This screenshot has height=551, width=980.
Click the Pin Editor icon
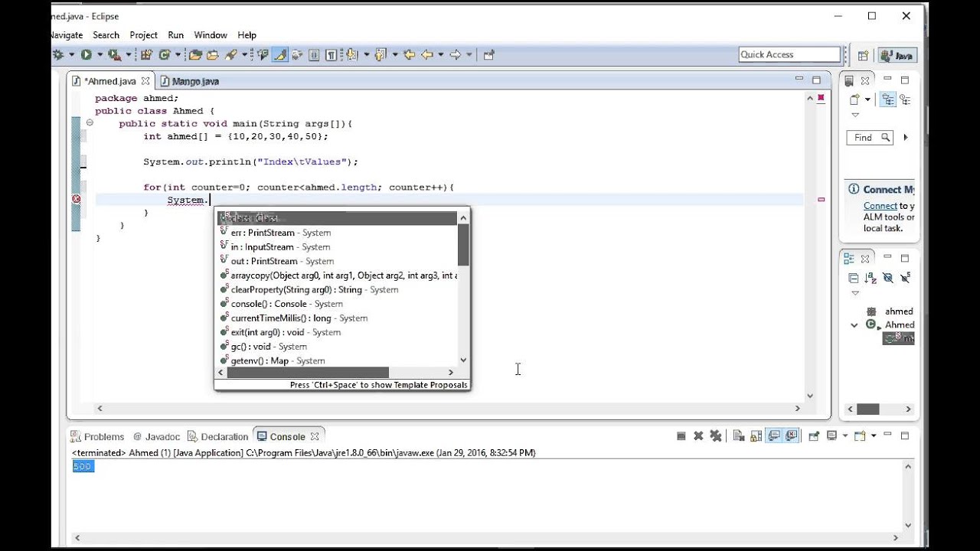489,55
